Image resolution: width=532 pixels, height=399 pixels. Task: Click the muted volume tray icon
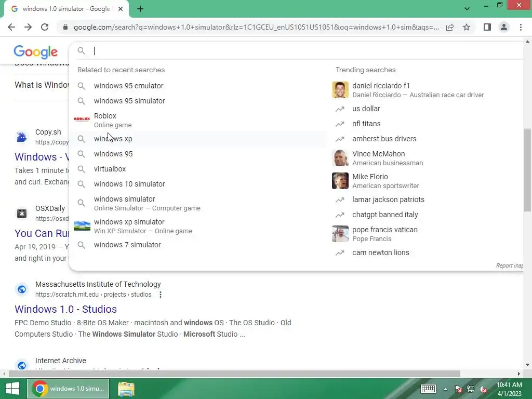coord(483,389)
